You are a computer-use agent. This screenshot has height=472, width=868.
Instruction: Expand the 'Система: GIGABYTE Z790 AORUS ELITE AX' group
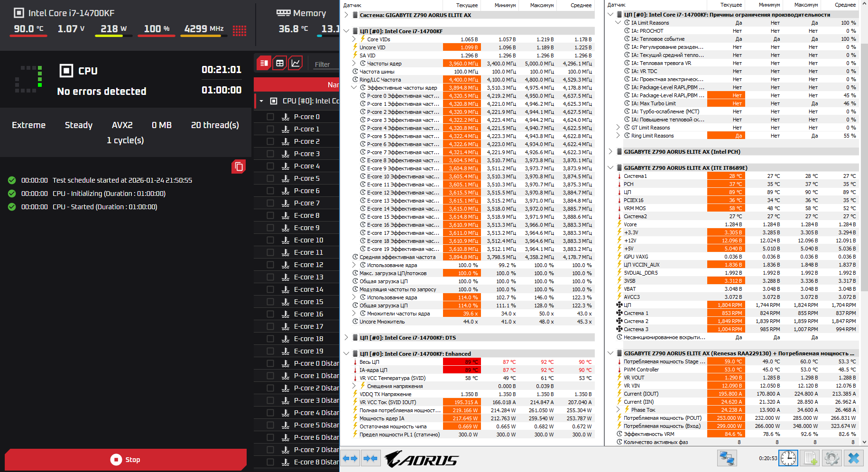point(346,15)
